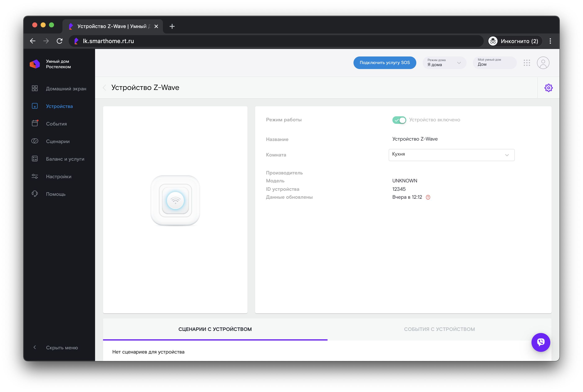Open События in the sidebar
The image size is (583, 392).
click(56, 124)
